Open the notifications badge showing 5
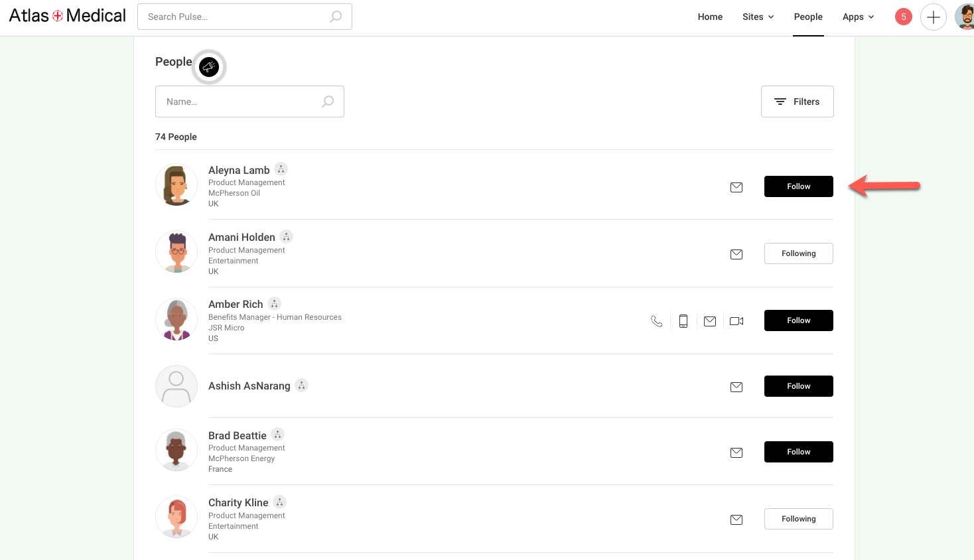This screenshot has width=974, height=560. tap(903, 17)
